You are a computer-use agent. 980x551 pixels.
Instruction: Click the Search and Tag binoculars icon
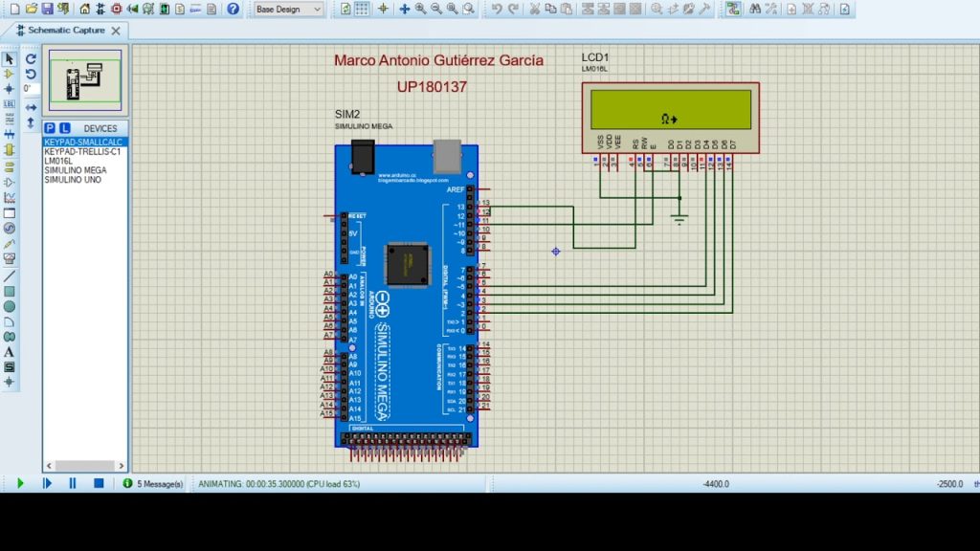(x=755, y=9)
